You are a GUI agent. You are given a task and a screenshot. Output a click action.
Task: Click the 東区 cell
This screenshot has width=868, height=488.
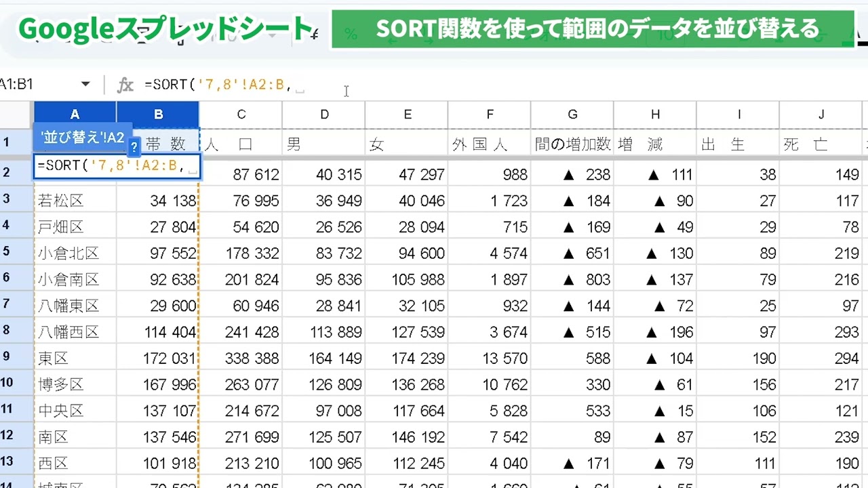tap(75, 358)
